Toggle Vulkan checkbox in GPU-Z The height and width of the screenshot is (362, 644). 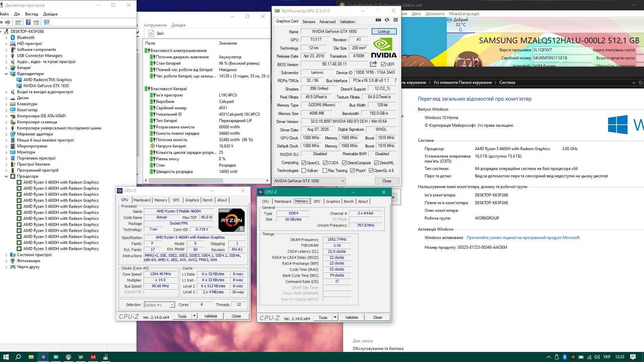(304, 171)
